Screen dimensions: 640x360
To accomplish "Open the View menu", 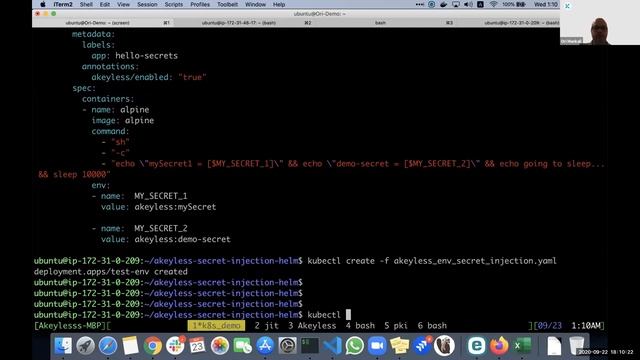I will point(123,4).
